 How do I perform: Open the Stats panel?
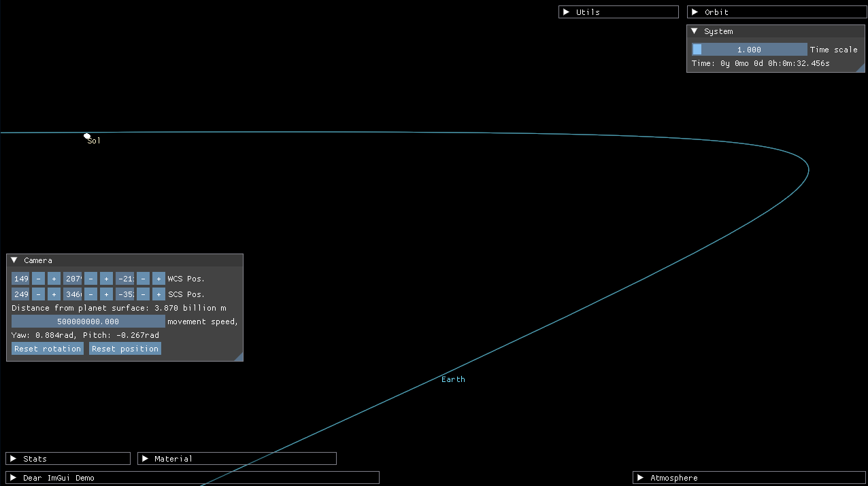click(13, 459)
